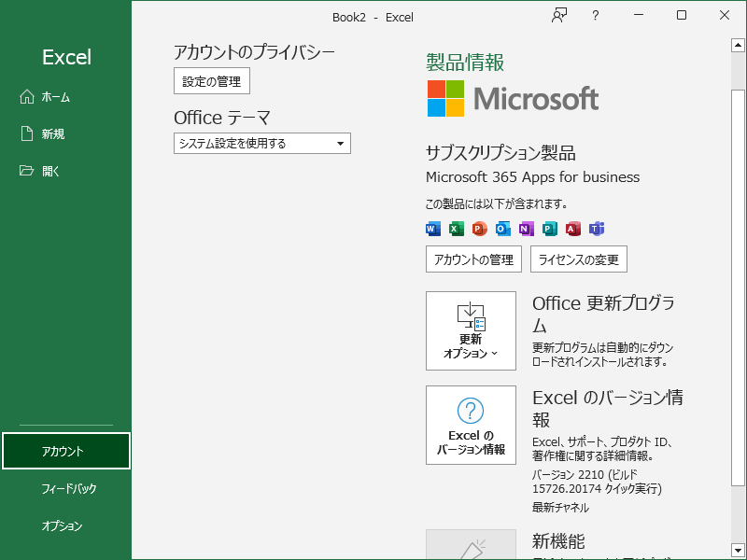Image resolution: width=747 pixels, height=560 pixels.
Task: Click the Excel のバージョン情報 heading text
Action: [608, 408]
